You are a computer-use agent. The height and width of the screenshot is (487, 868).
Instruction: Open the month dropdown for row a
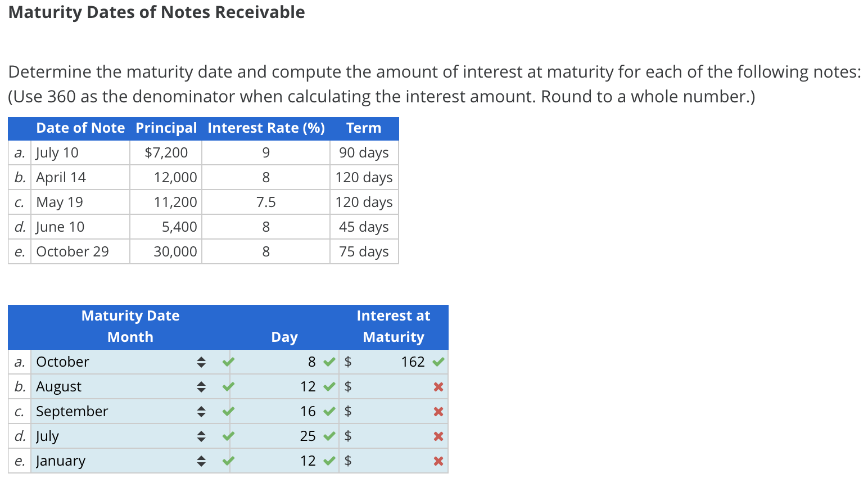pyautogui.click(x=201, y=362)
